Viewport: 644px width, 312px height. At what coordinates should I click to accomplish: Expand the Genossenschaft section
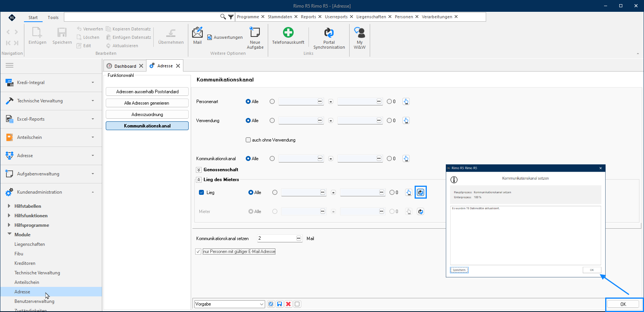(x=199, y=170)
